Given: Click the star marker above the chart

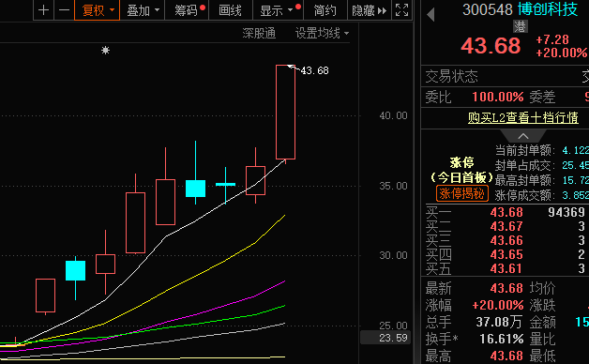Looking at the screenshot, I should (x=106, y=50).
